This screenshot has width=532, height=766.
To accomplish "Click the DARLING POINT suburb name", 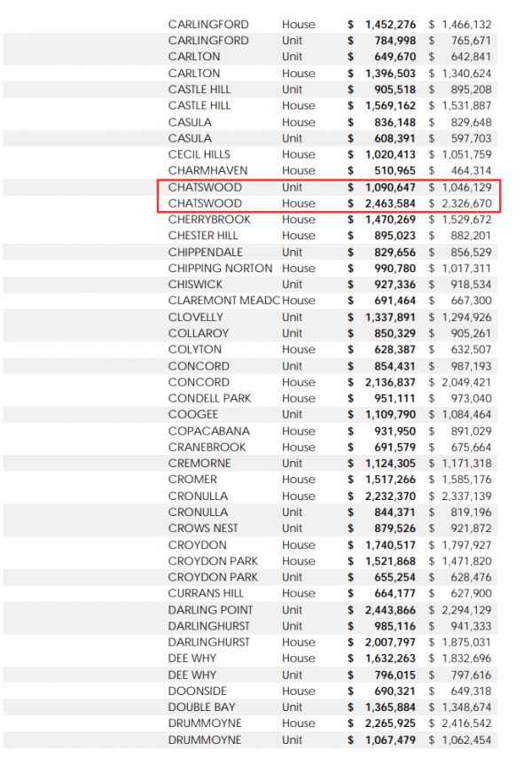I will coord(210,610).
